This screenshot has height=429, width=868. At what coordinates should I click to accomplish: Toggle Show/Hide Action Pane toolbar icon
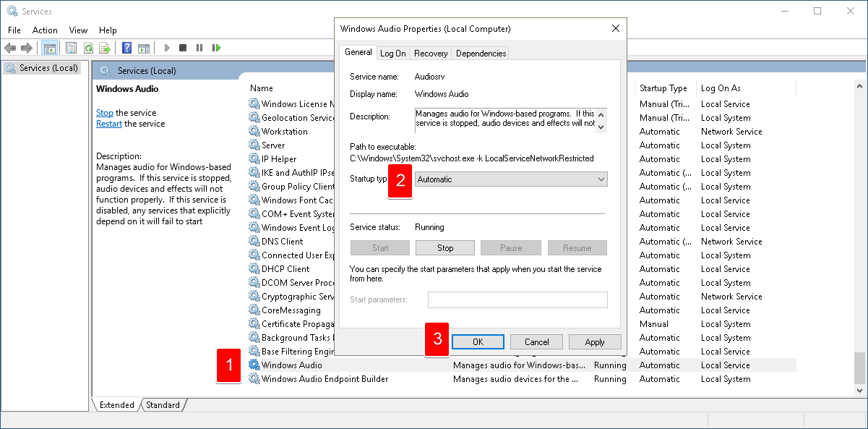tap(144, 48)
